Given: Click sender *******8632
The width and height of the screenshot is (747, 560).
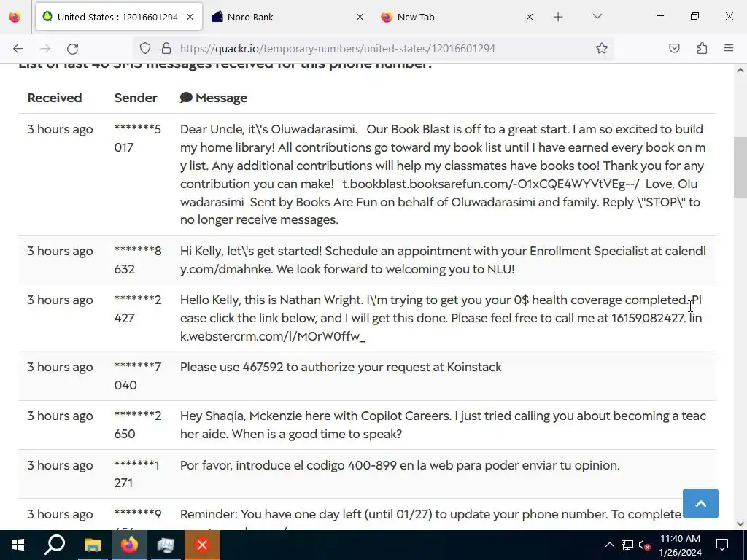Looking at the screenshot, I should click(x=138, y=260).
